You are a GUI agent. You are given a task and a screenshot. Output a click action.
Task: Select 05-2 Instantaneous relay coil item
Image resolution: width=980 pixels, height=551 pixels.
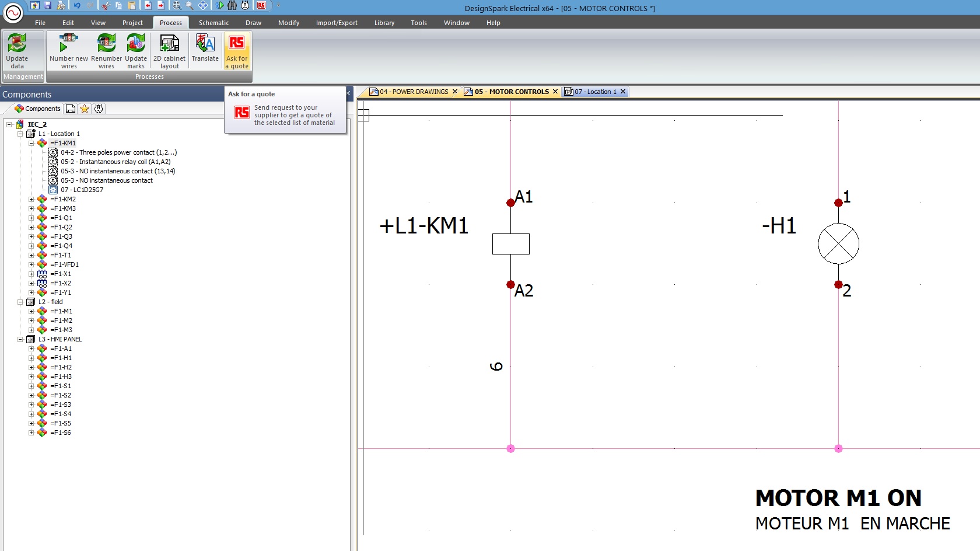116,162
